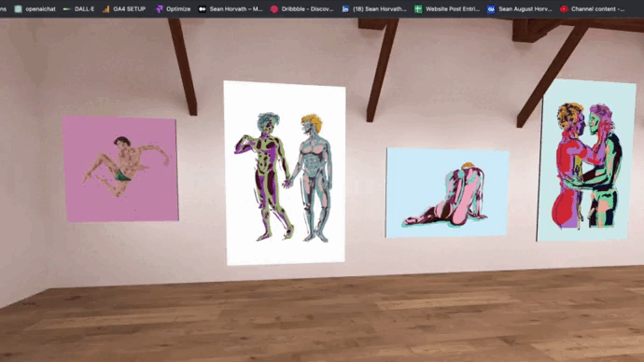This screenshot has height=362, width=644.
Task: Click the DALL-E bookmark favicon
Action: [66, 9]
